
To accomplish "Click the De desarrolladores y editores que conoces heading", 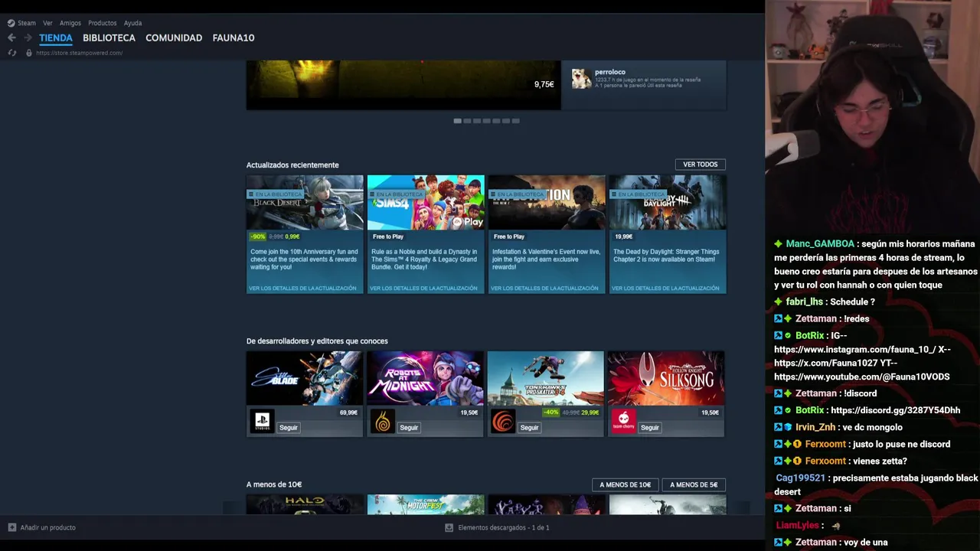I will pos(317,341).
